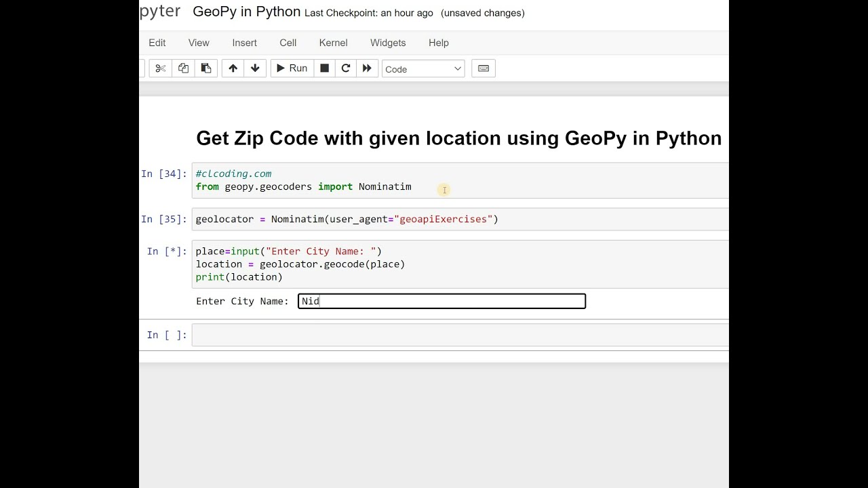Open the Edit menu
The image size is (868, 488).
pyautogui.click(x=157, y=43)
